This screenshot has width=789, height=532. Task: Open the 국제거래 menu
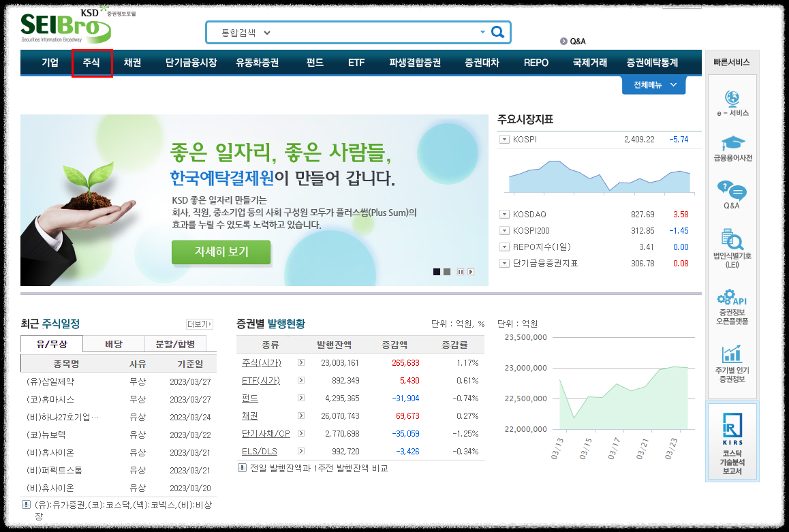pos(590,63)
